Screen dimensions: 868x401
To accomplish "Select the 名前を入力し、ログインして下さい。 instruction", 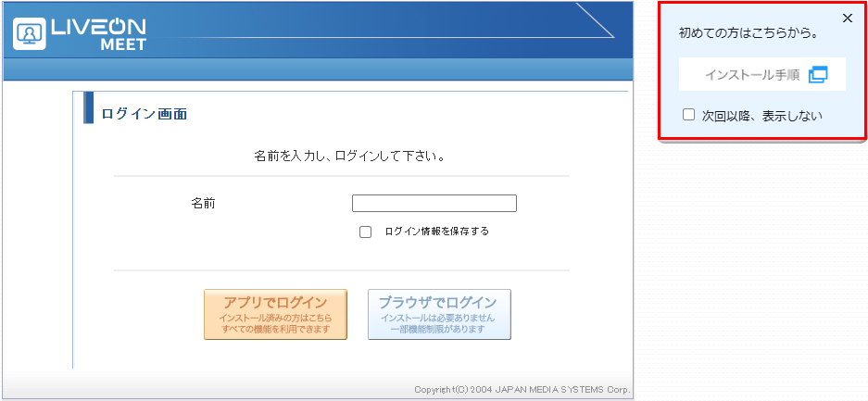I will [x=350, y=157].
